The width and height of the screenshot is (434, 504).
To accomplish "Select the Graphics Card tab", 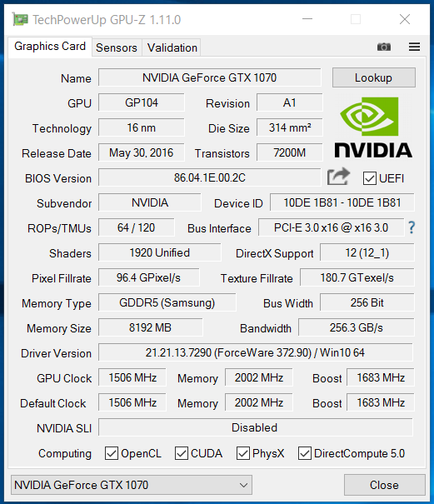I will (50, 47).
